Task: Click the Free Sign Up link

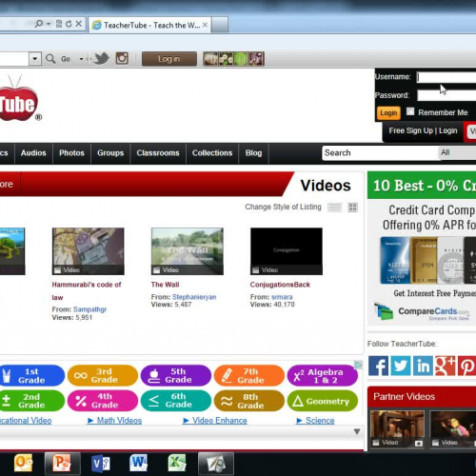Action: [411, 130]
